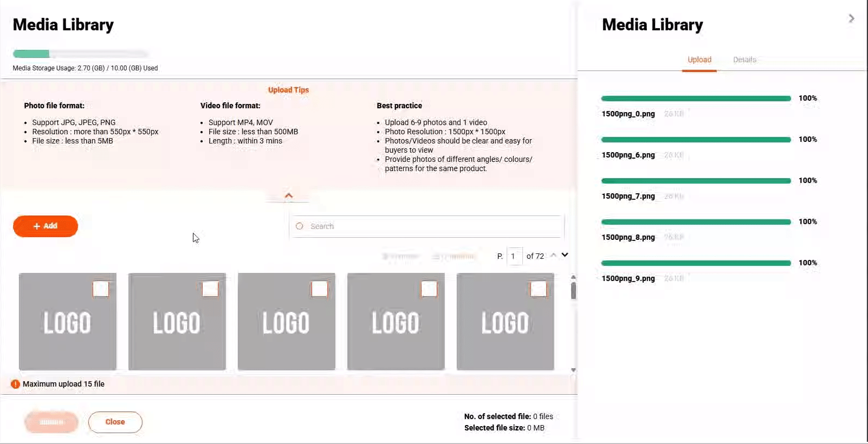The image size is (868, 444).
Task: Go to the next page with the down arrow
Action: coord(565,255)
